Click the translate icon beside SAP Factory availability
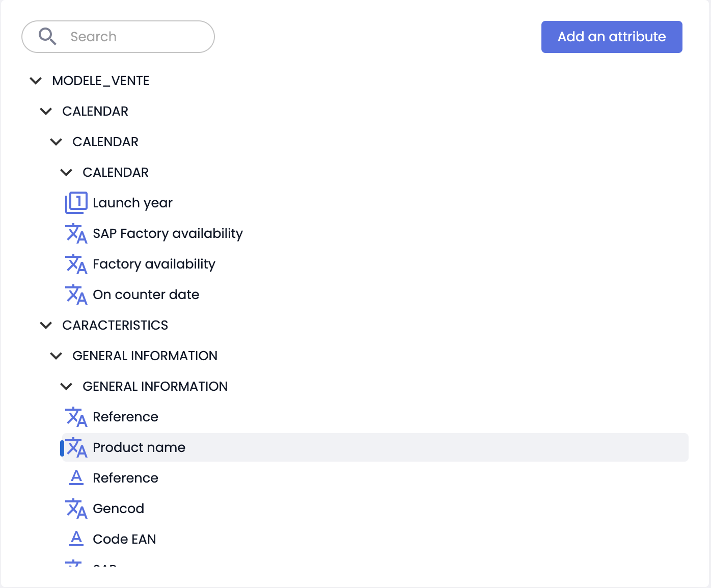The height and width of the screenshot is (588, 711). 76,233
